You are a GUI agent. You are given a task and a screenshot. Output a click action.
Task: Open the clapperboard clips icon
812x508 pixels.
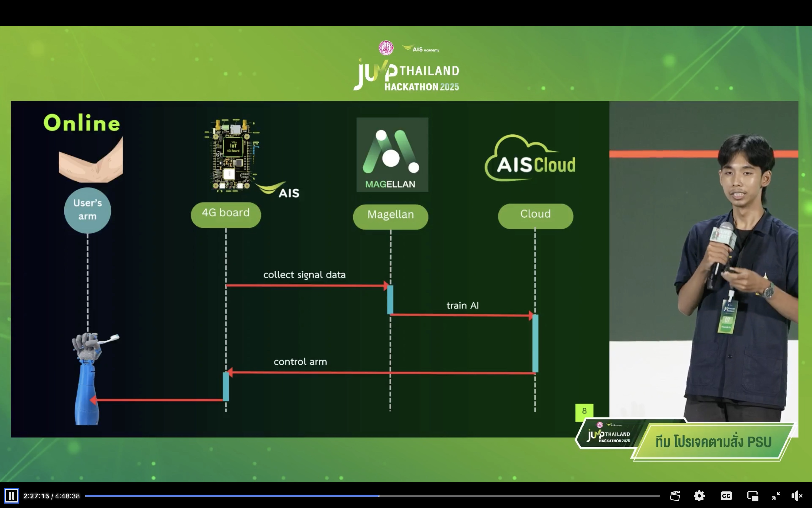pos(675,496)
